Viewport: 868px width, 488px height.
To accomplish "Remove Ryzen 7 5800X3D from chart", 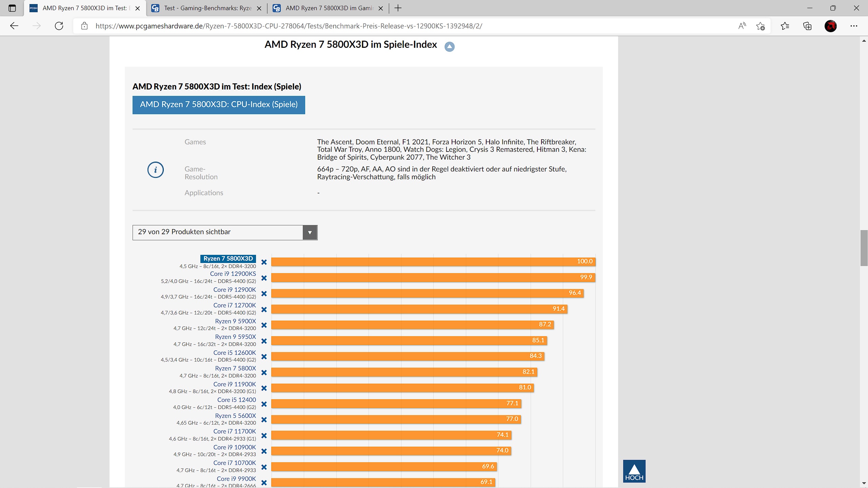I will [x=264, y=262].
